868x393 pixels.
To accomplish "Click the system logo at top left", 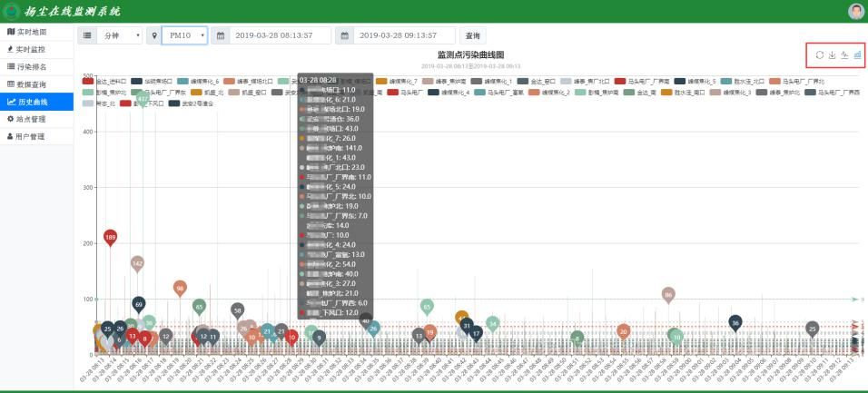I will (x=12, y=11).
